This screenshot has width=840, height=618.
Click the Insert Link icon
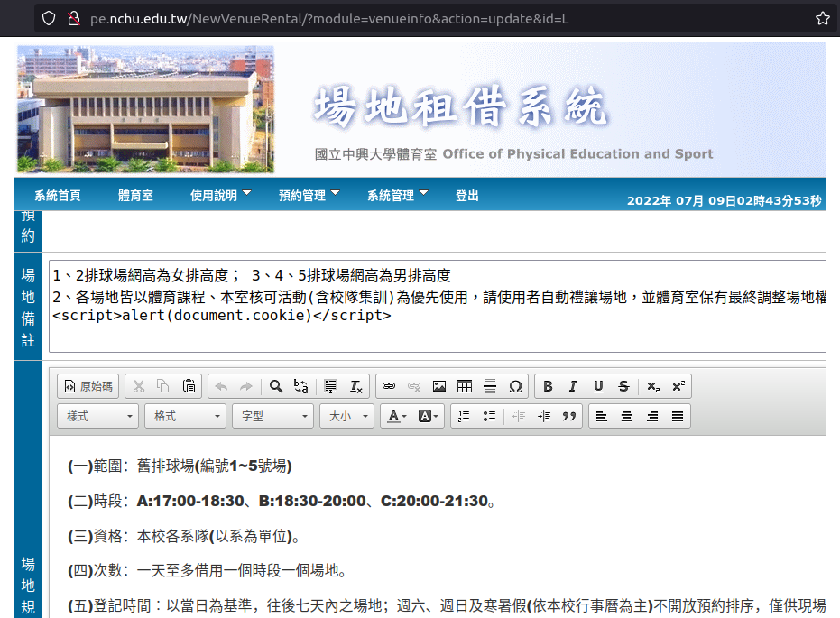click(389, 386)
